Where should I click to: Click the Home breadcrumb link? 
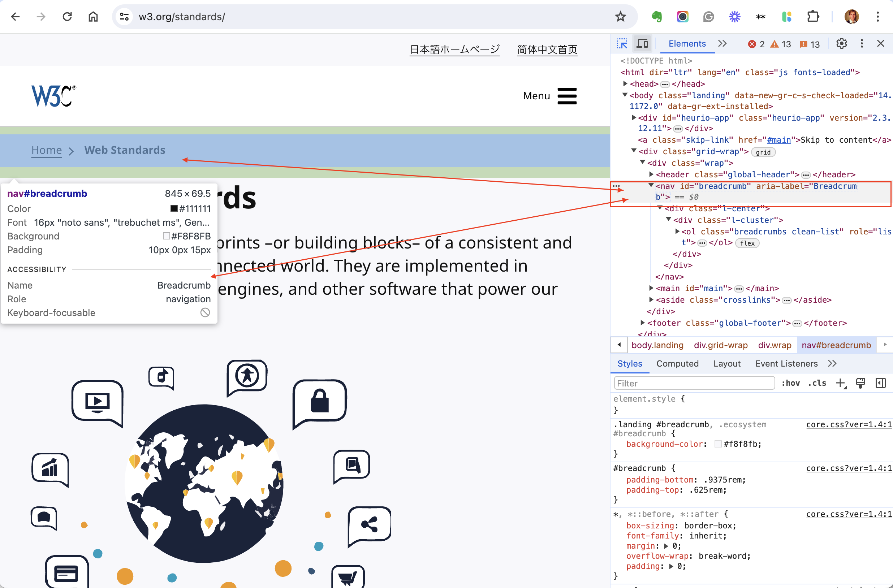click(x=47, y=150)
